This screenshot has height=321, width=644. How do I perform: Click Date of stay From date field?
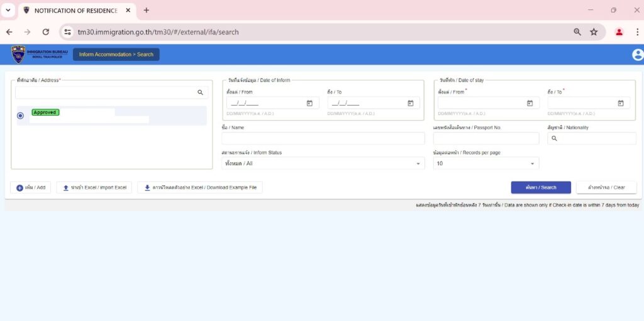click(489, 103)
